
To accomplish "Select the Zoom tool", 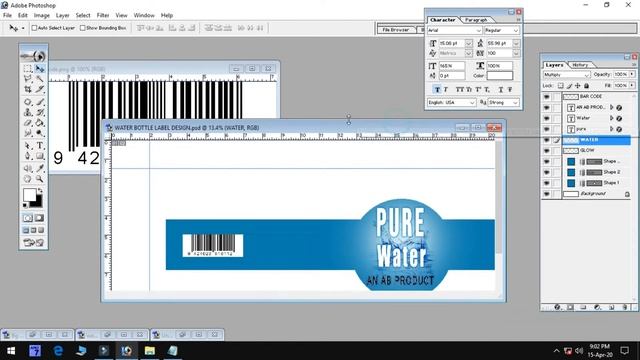I will 40,179.
